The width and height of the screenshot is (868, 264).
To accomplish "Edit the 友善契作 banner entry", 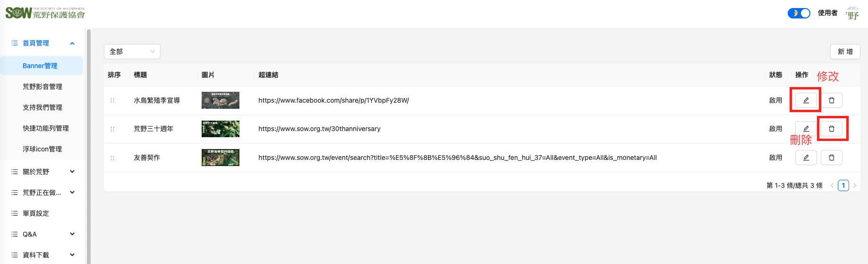I will 806,158.
